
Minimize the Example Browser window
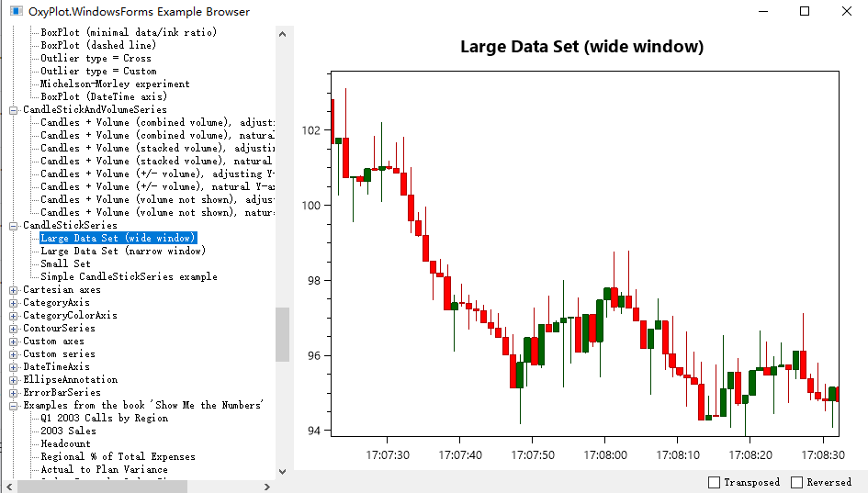(763, 11)
